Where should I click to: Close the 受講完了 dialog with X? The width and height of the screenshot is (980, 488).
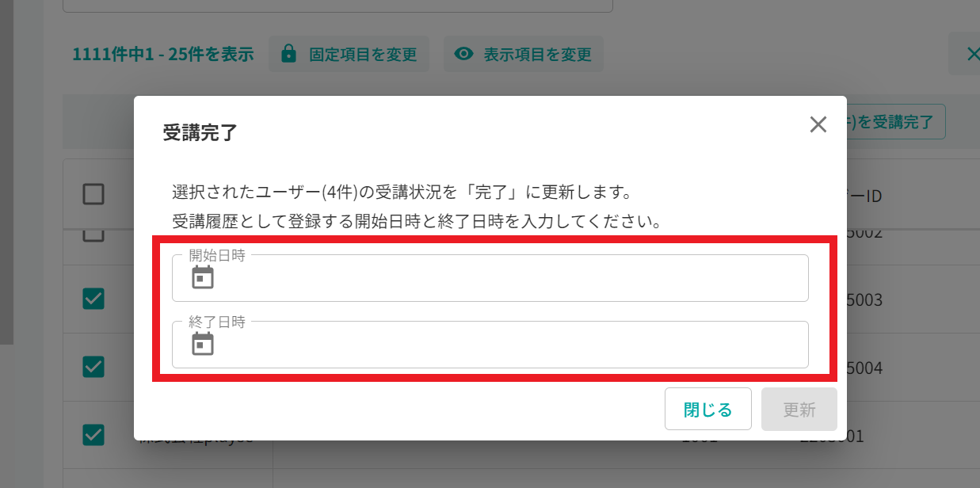tap(818, 124)
